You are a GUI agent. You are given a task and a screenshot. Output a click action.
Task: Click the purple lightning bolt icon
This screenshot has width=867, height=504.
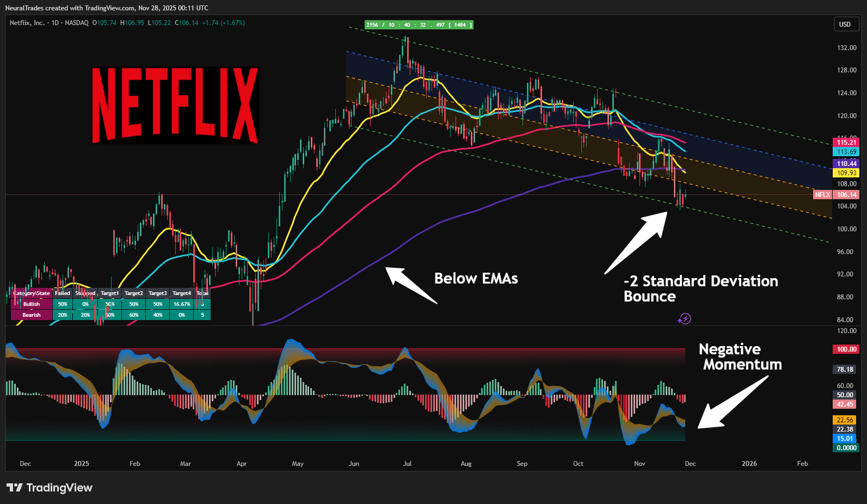(685, 319)
